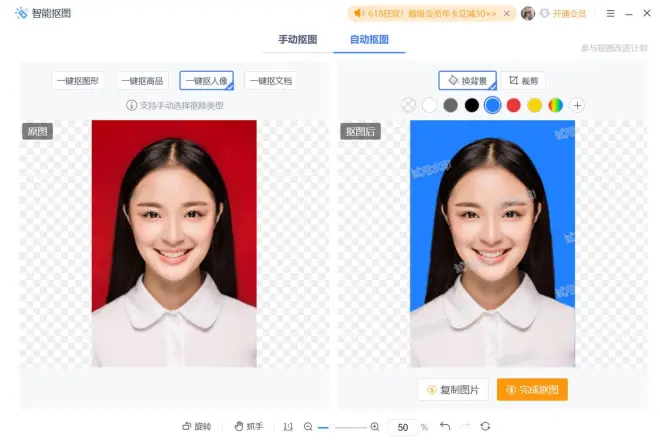Click the 换背景 button
This screenshot has width=660, height=441.
[x=467, y=80]
